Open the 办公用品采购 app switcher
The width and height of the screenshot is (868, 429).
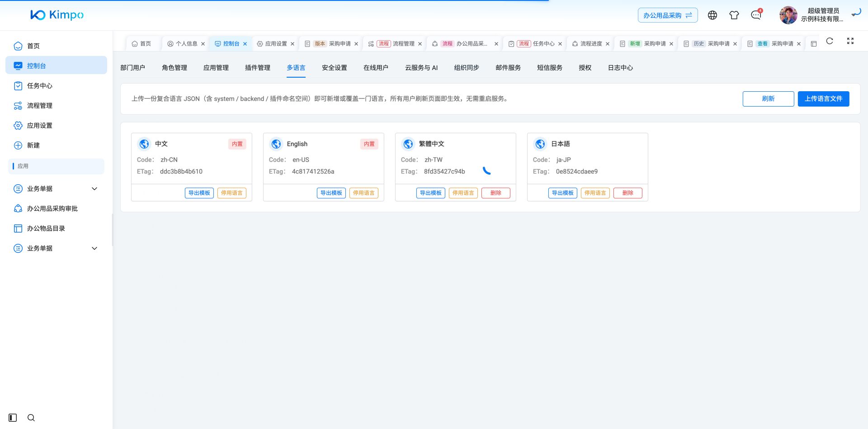tap(668, 15)
